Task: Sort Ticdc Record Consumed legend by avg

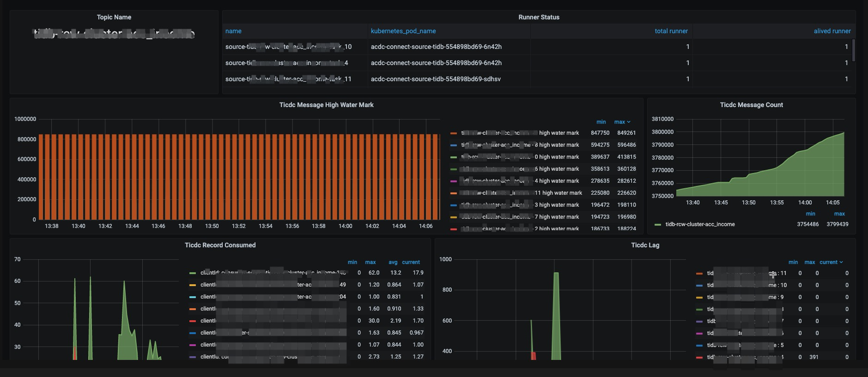Action: [x=393, y=262]
